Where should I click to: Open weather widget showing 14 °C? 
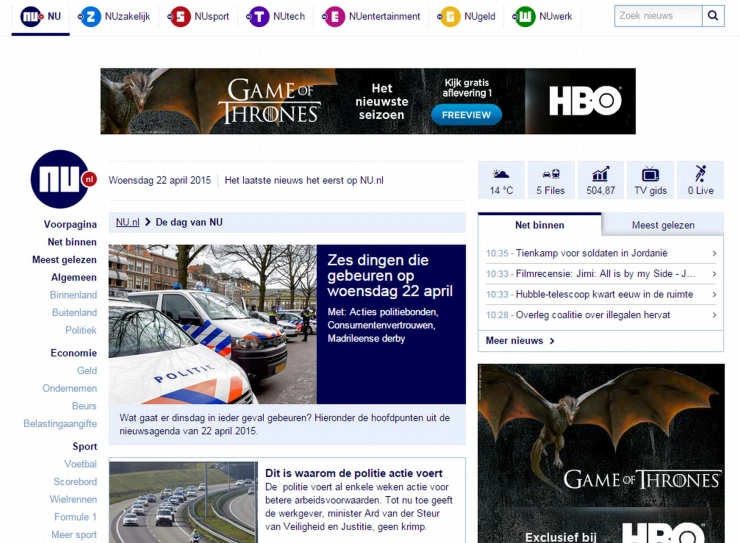[x=501, y=180]
